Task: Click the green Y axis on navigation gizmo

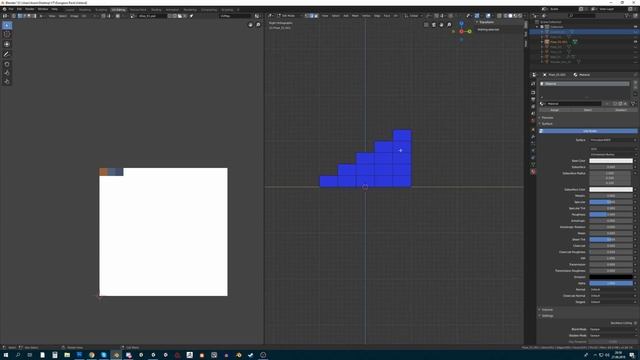Action: [469, 31]
